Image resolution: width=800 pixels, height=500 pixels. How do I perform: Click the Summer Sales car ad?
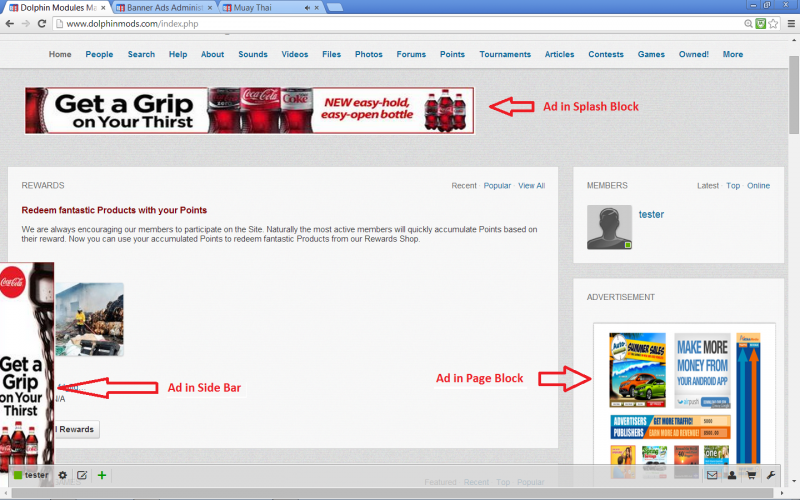[x=638, y=370]
